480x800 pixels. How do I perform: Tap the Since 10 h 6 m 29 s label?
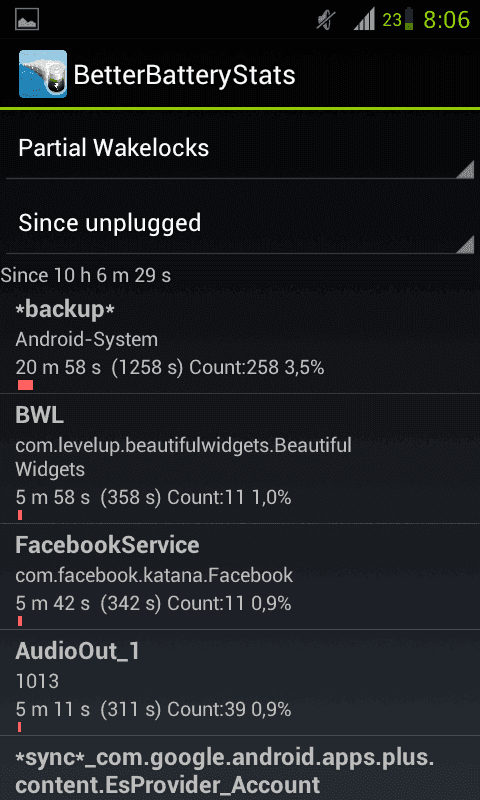tap(86, 276)
